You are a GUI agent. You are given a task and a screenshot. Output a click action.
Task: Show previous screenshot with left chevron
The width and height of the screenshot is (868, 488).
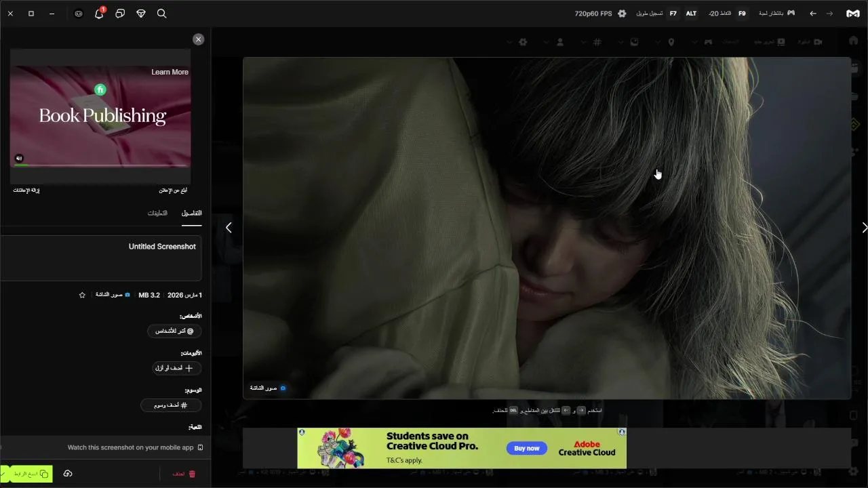coord(229,228)
